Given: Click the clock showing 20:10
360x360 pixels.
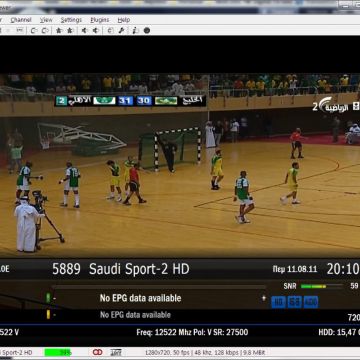Looking at the screenshot, I should coord(343,269).
